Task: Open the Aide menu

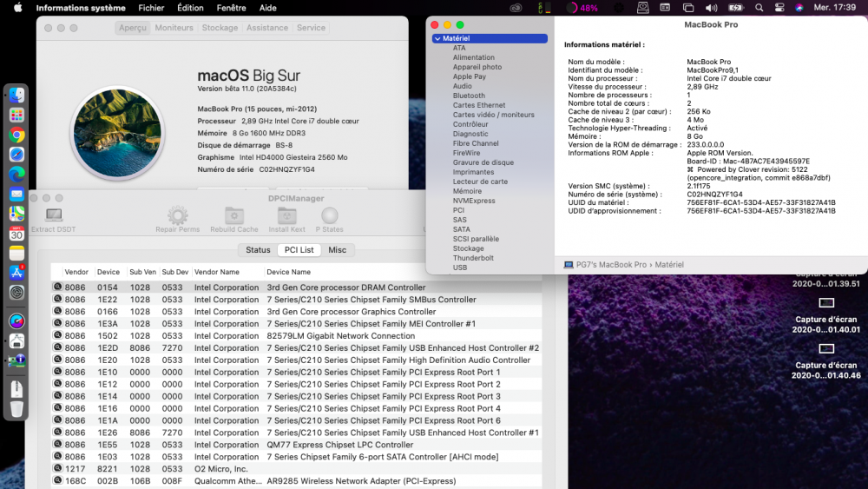Action: pos(268,8)
